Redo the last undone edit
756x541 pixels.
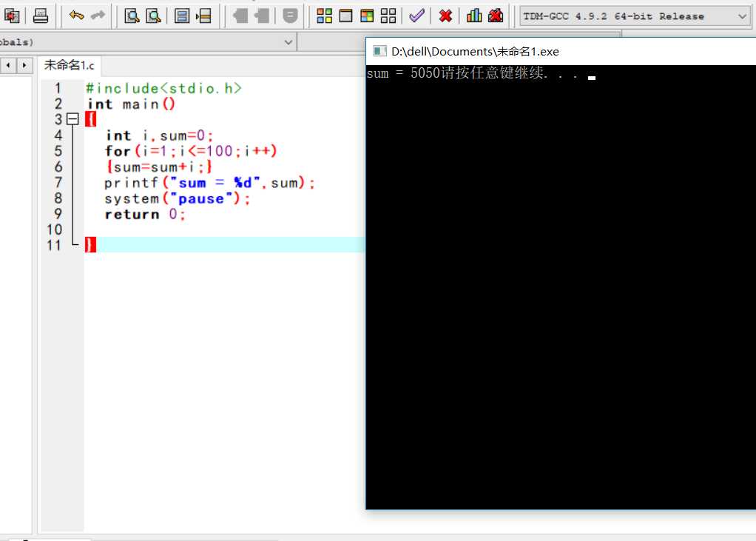[x=98, y=16]
